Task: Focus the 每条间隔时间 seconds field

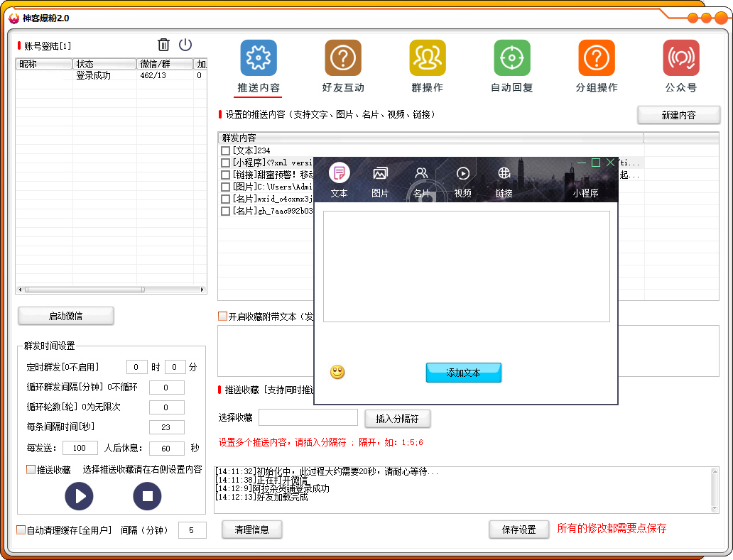Action: [x=166, y=427]
